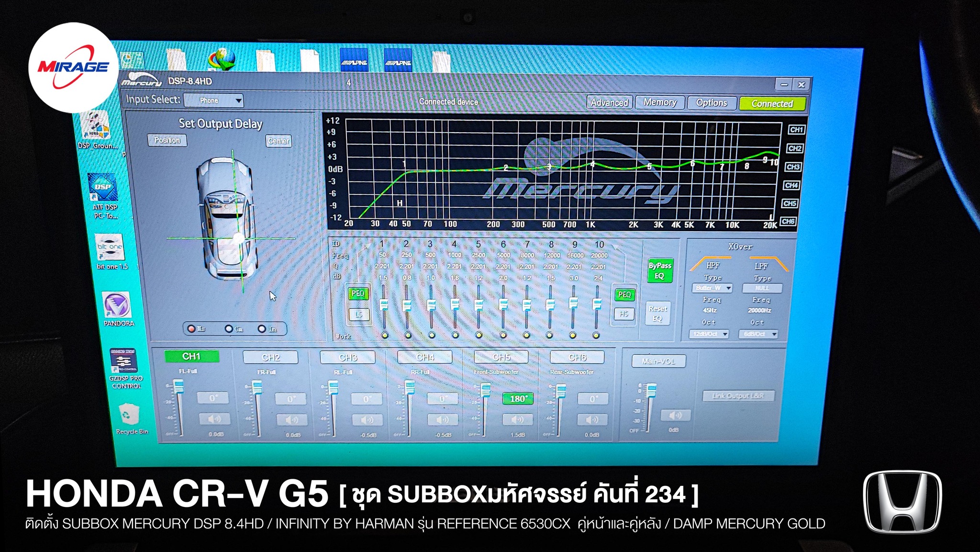980x552 pixels.
Task: Toggle the LS low-shelf button
Action: [359, 315]
